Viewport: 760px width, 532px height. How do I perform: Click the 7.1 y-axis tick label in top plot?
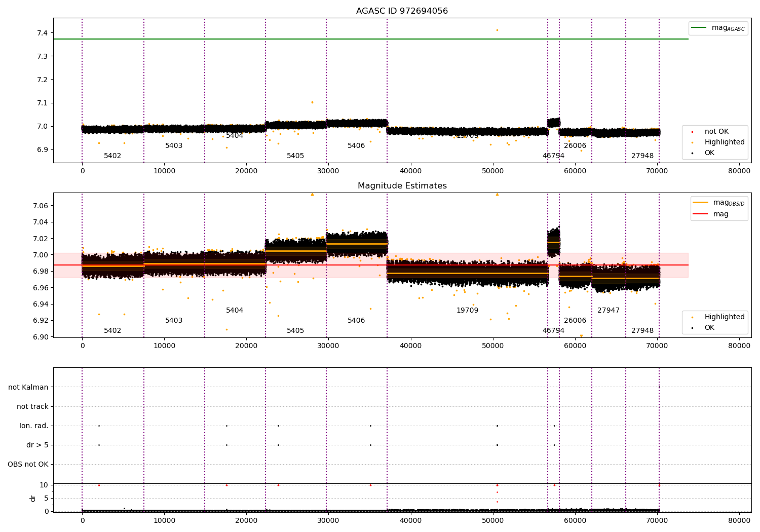(43, 103)
